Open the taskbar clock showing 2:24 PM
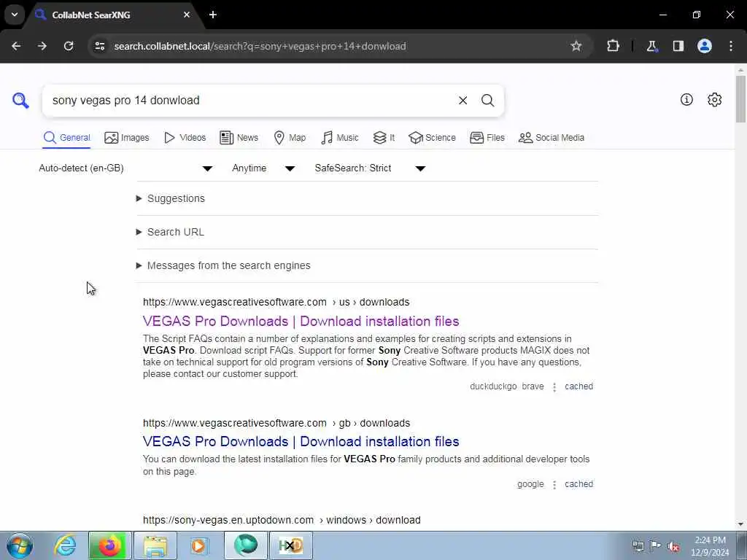The width and height of the screenshot is (747, 560). click(x=710, y=546)
